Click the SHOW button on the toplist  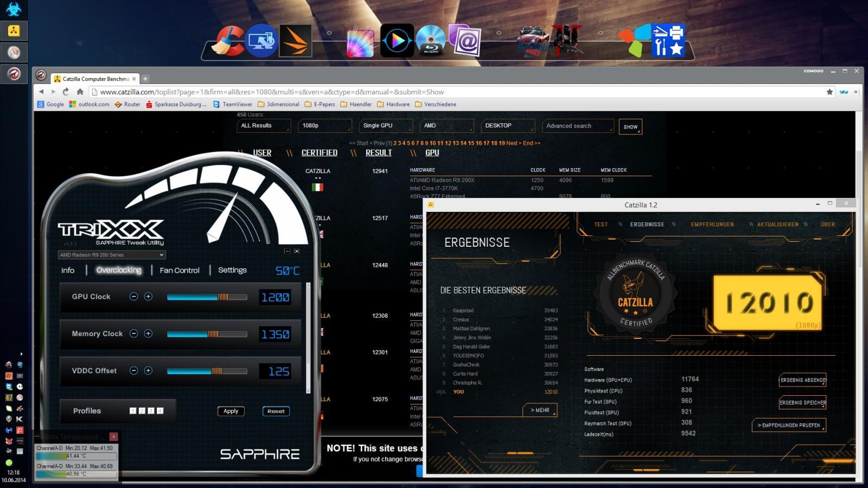pyautogui.click(x=630, y=127)
